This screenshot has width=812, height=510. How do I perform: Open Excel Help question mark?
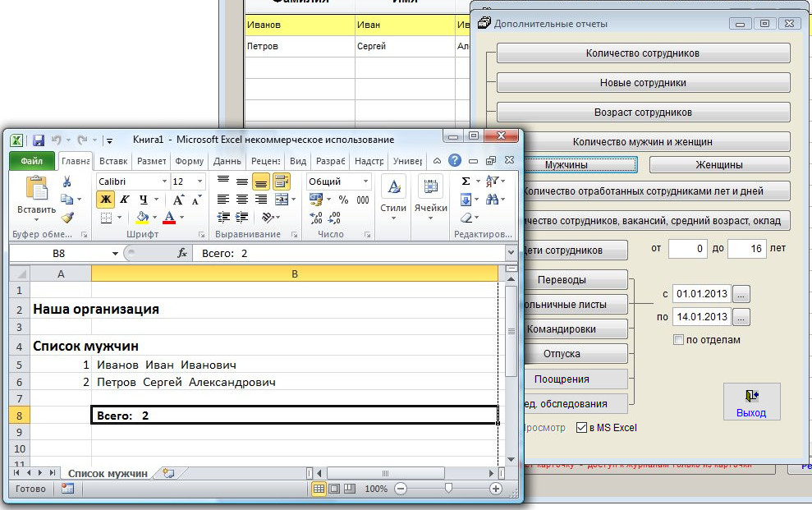455,160
